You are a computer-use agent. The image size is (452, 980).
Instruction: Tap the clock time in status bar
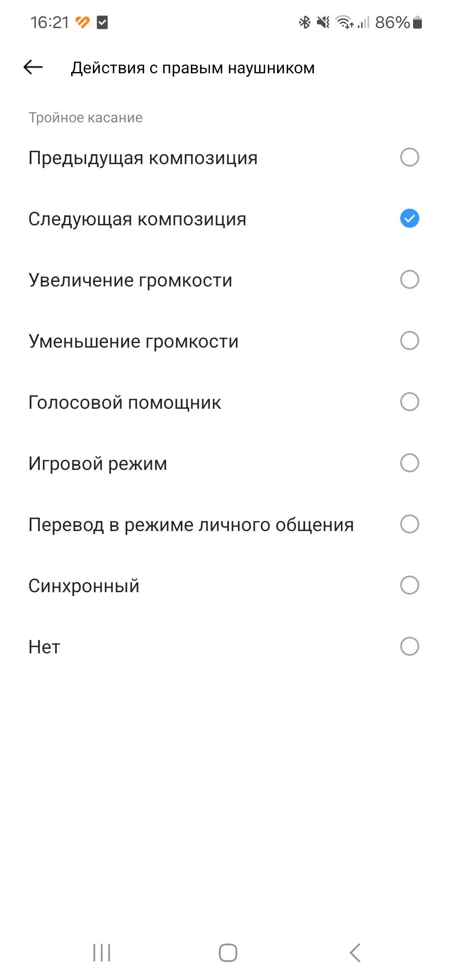(x=49, y=22)
